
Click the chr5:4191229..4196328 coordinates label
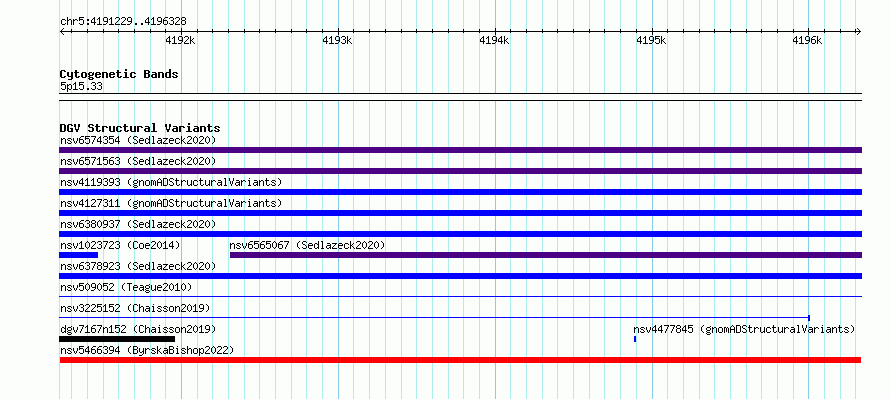123,22
